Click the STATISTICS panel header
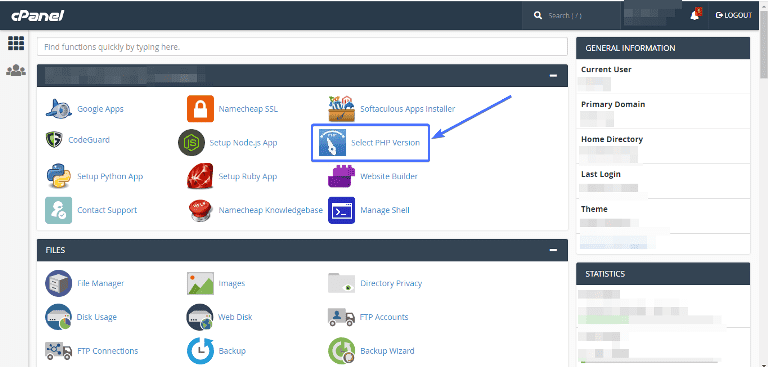 (663, 274)
